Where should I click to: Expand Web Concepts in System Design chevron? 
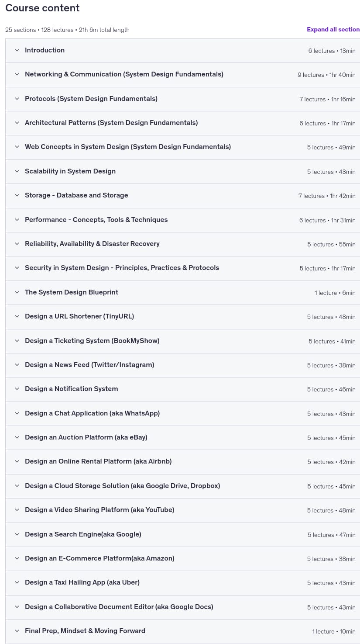click(x=17, y=147)
